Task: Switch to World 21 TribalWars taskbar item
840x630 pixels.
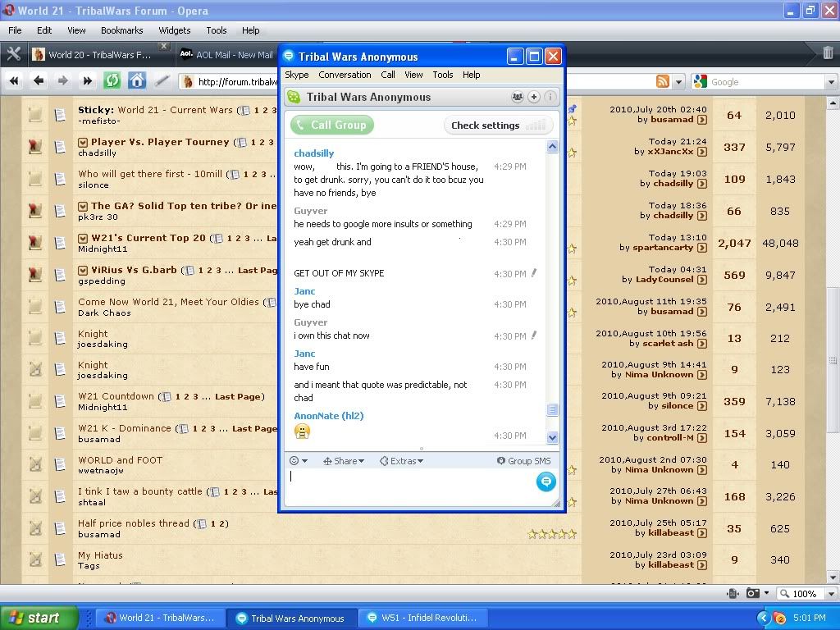Action: (x=160, y=618)
